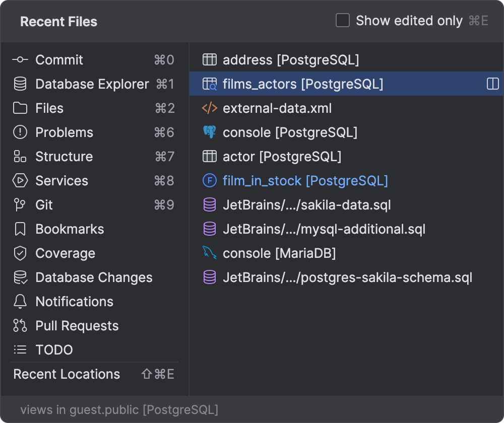This screenshot has height=423, width=504.
Task: Open Recent Locations
Action: click(66, 374)
